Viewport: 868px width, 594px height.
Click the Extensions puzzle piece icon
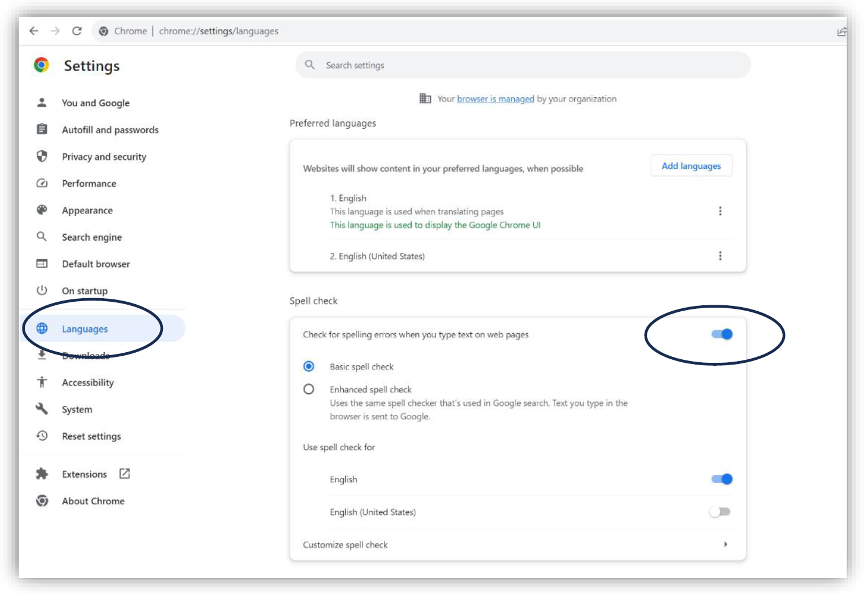point(42,474)
